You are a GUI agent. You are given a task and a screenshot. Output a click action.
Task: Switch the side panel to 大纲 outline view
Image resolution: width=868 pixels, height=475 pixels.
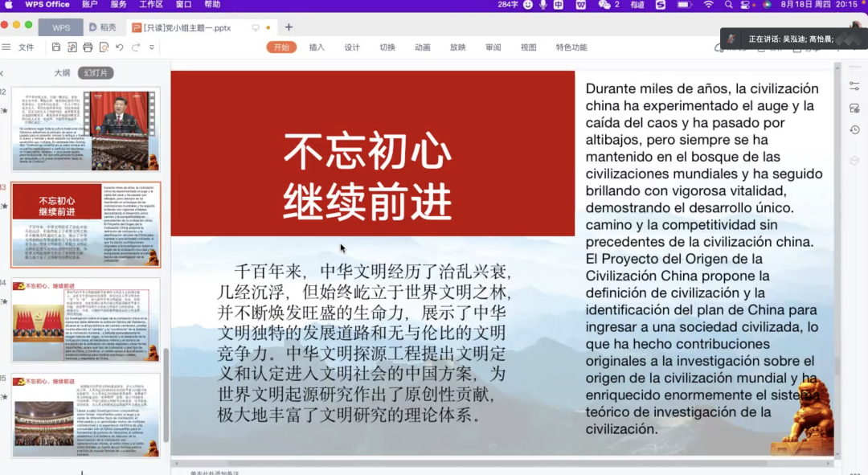pyautogui.click(x=62, y=73)
